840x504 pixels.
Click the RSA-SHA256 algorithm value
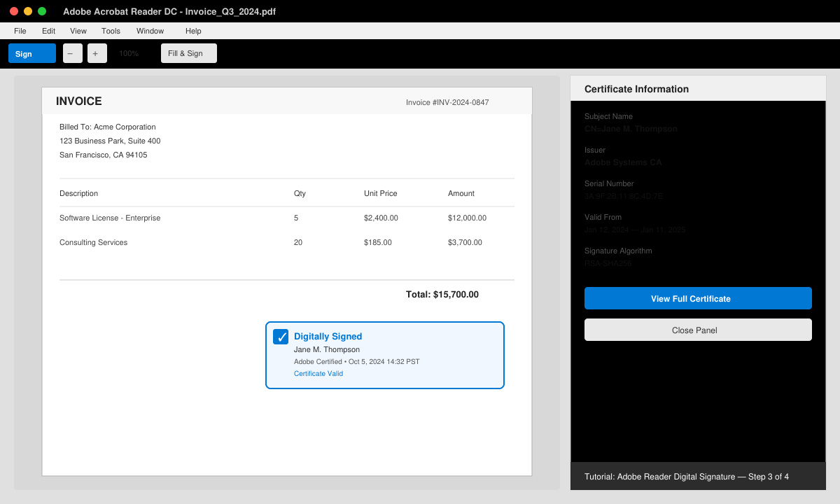point(608,263)
